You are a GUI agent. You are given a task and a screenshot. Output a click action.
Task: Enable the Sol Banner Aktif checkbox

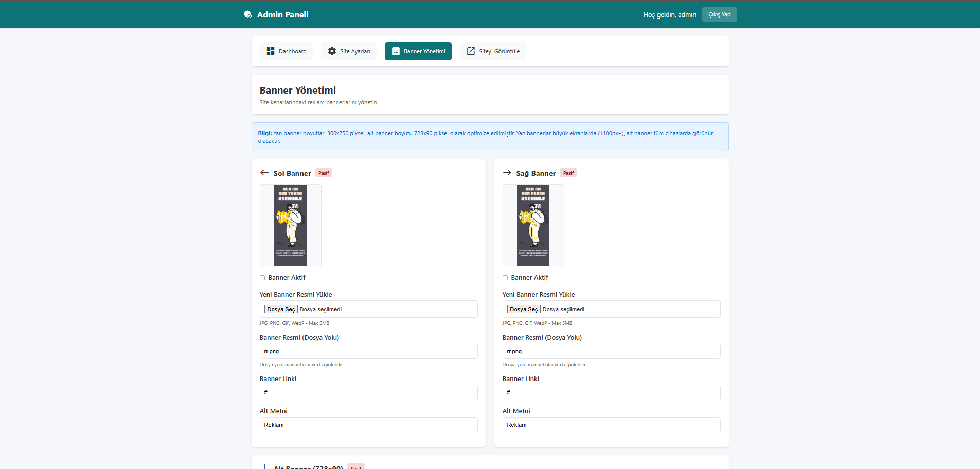(x=262, y=278)
